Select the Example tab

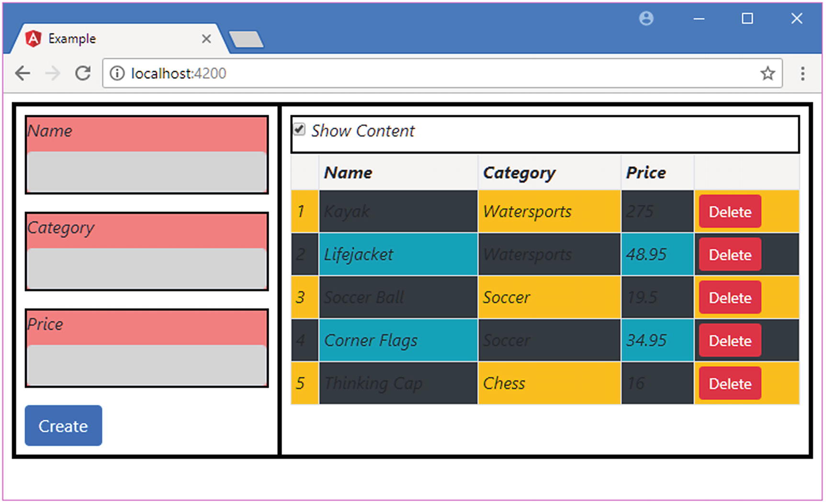pyautogui.click(x=120, y=38)
